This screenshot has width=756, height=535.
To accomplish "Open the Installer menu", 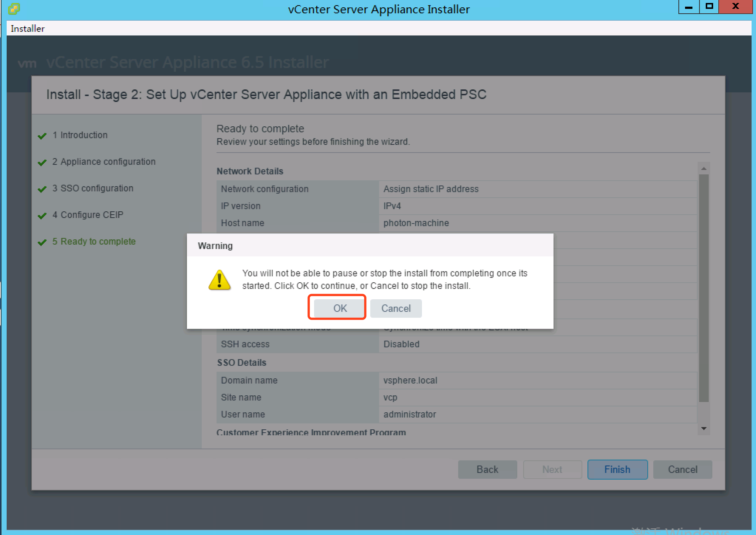I will tap(27, 28).
